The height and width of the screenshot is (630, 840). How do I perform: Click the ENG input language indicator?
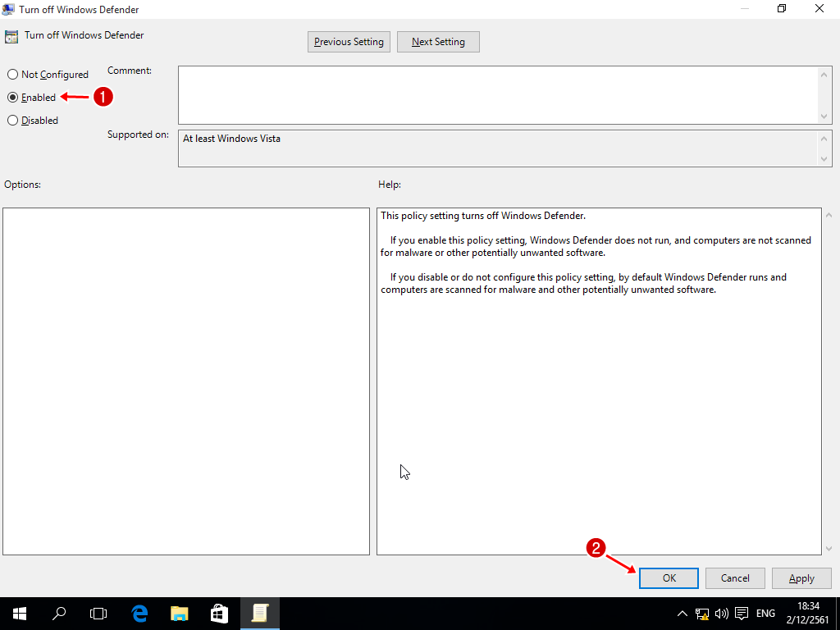(x=765, y=613)
